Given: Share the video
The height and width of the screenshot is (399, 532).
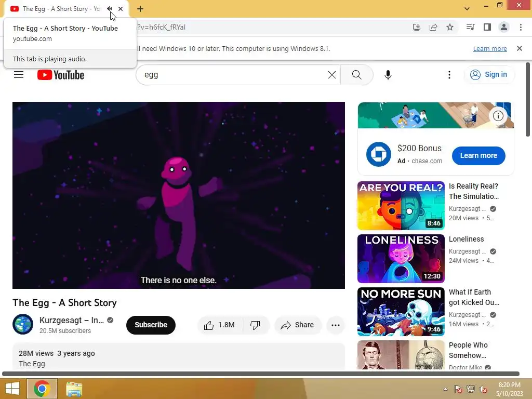Looking at the screenshot, I should coord(298,325).
